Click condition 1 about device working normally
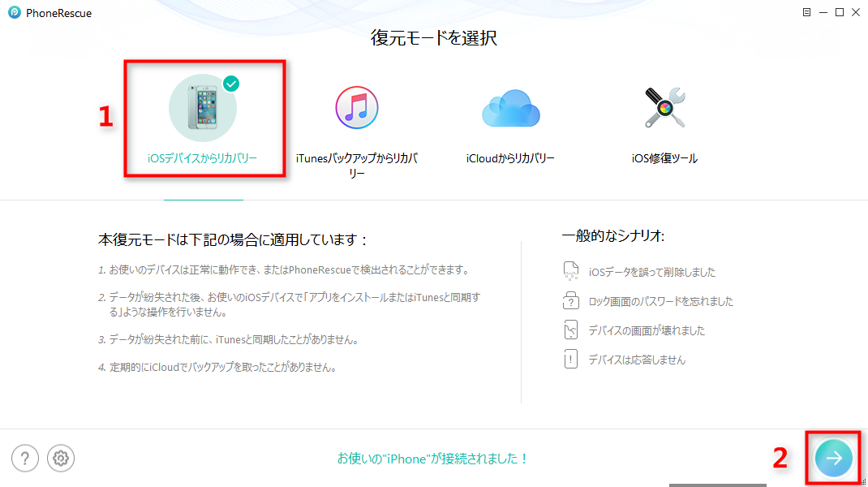Screen dimensions: 868x487 (x=285, y=270)
